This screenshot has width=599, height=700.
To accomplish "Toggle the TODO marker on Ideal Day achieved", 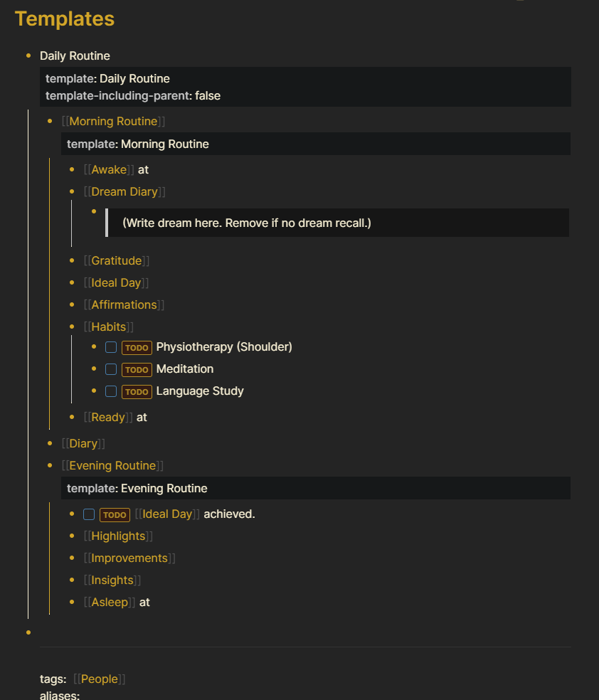I will point(115,514).
